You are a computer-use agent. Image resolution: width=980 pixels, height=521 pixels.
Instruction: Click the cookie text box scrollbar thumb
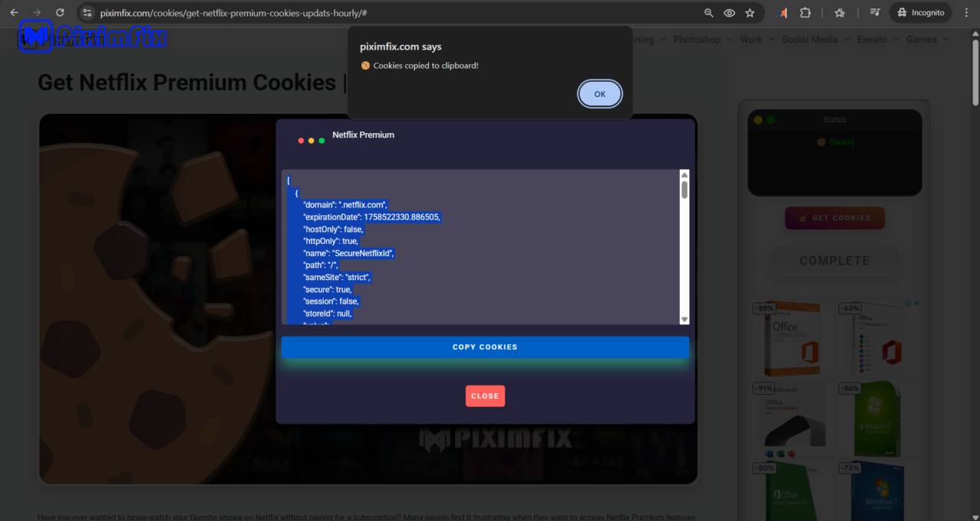[x=684, y=190]
